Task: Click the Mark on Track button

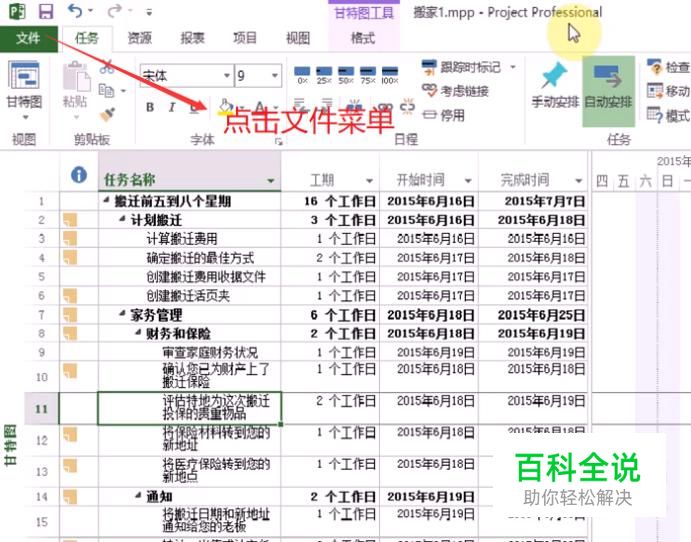Action: pos(461,67)
